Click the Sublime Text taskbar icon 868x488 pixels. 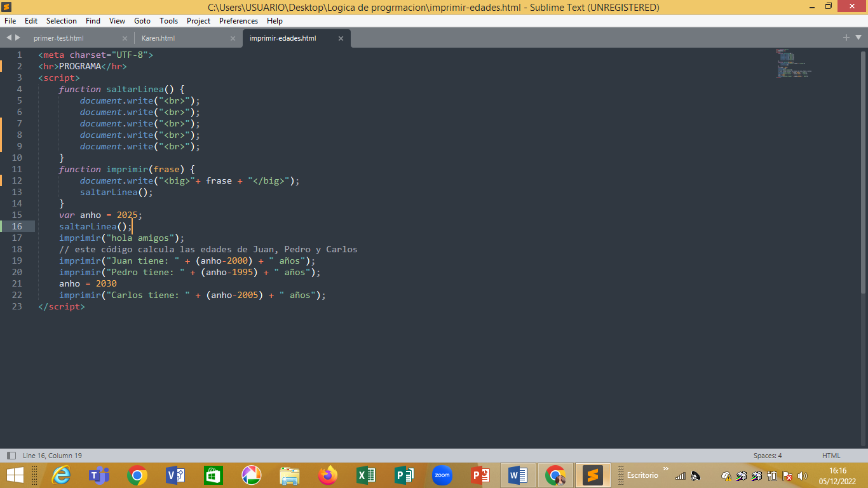(x=593, y=475)
